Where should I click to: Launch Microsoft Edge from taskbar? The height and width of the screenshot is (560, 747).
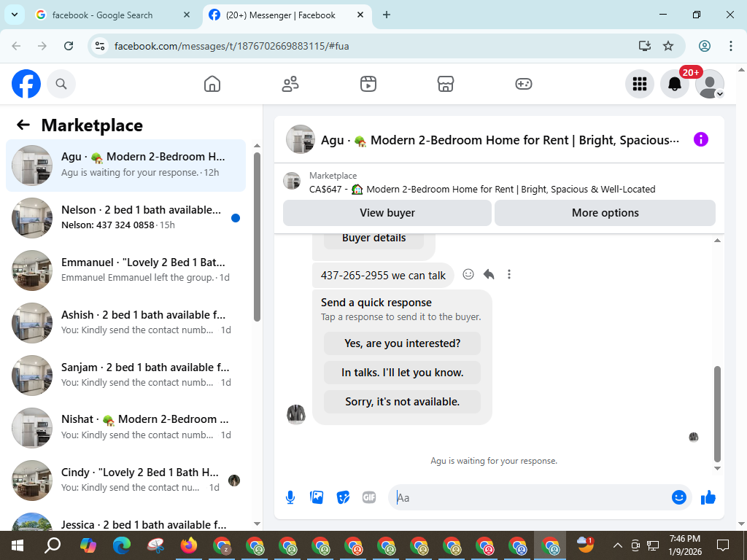pyautogui.click(x=122, y=545)
